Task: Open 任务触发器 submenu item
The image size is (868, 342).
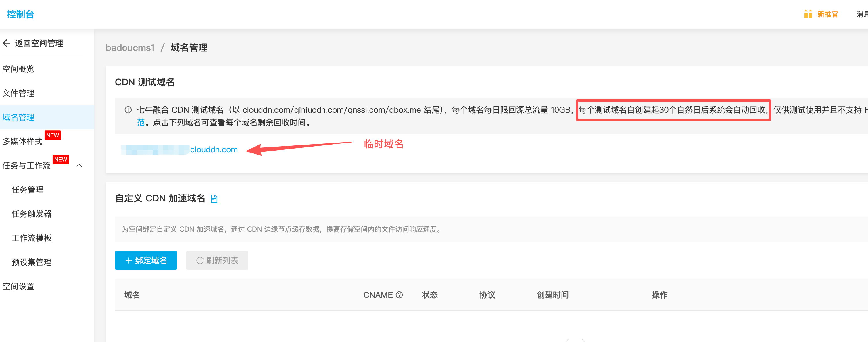Action: click(32, 214)
